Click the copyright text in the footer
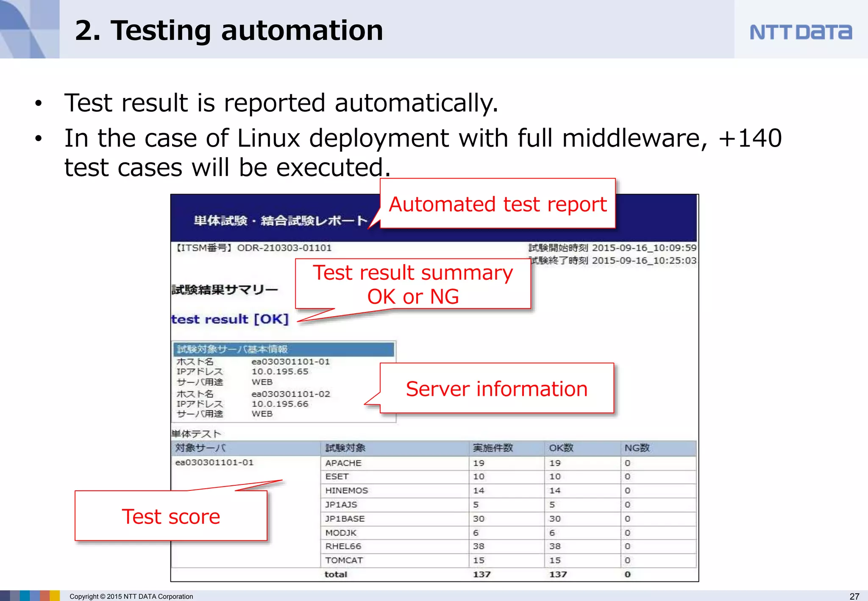The height and width of the screenshot is (601, 868). point(131,596)
